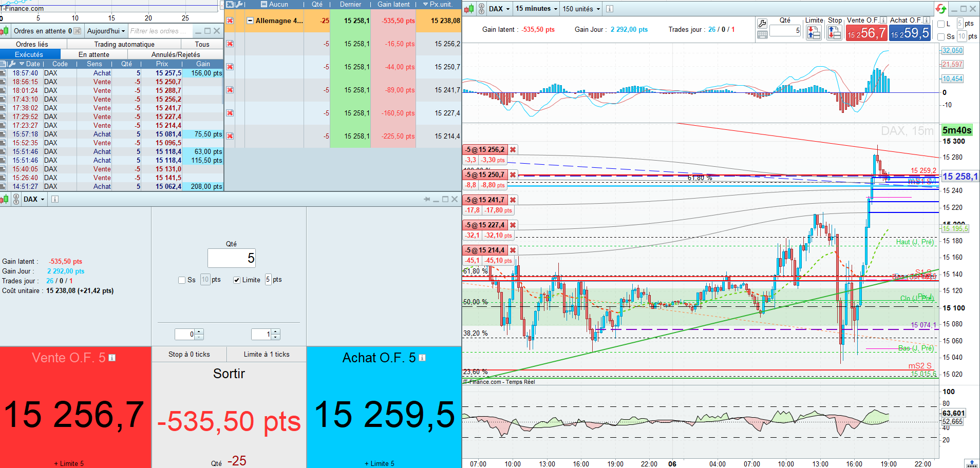Select the Trading automatique tab
980x468 pixels.
pos(124,45)
